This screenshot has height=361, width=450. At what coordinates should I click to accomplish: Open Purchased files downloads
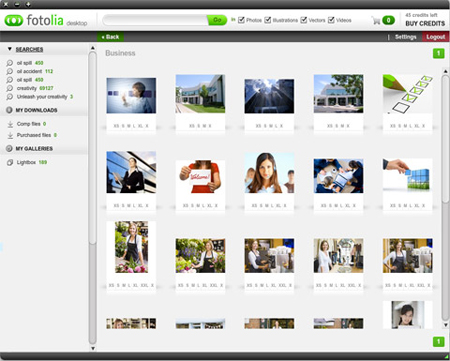(x=37, y=135)
